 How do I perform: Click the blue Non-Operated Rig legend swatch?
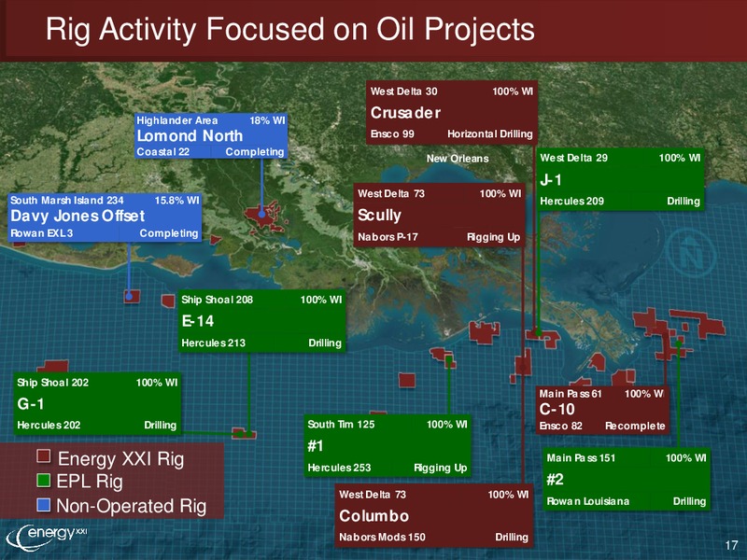[43, 505]
